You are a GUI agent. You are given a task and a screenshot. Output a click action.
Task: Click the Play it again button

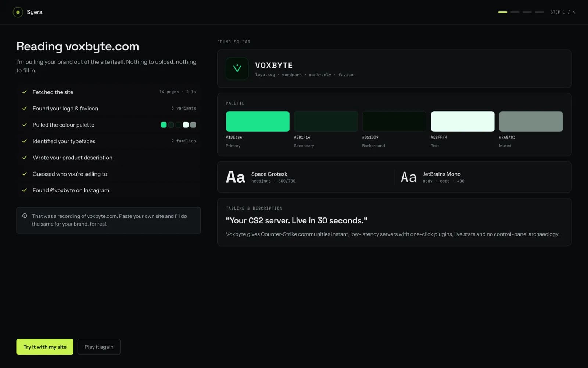point(99,347)
